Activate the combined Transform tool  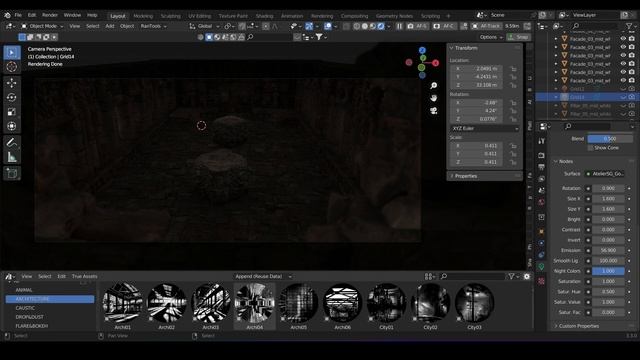[x=11, y=126]
